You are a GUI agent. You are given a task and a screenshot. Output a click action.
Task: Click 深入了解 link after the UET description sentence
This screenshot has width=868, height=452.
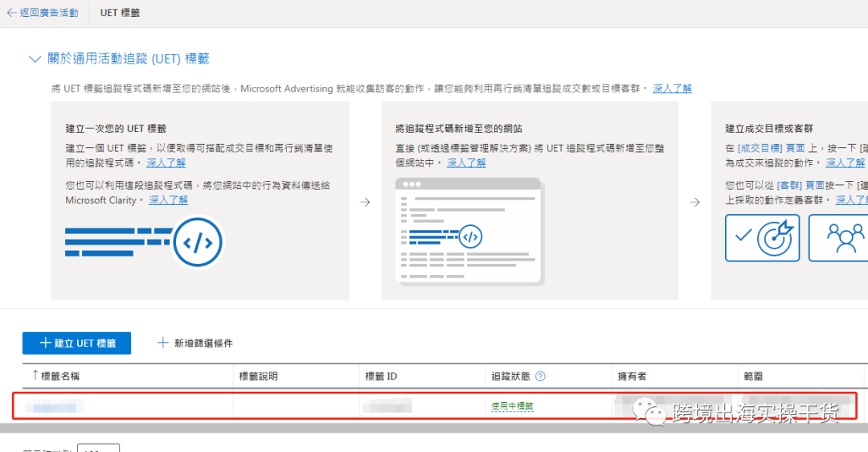[672, 88]
